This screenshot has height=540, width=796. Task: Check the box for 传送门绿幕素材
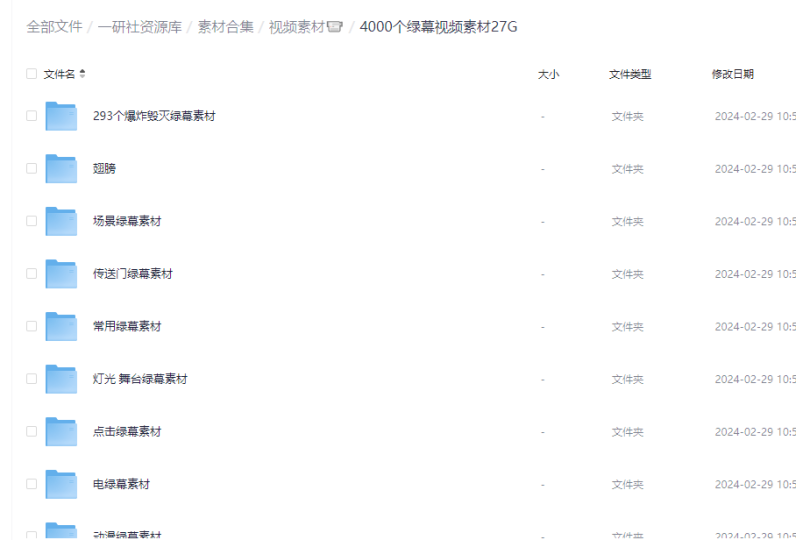tap(31, 274)
